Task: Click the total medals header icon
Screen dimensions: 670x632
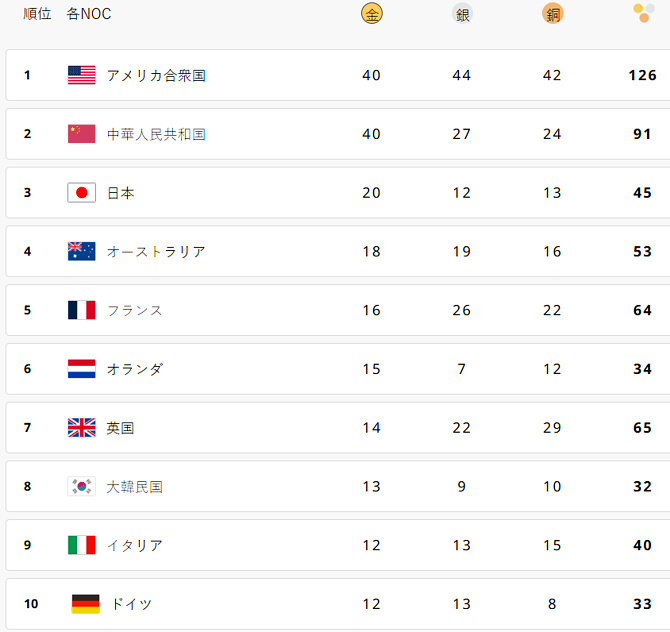Action: pos(644,14)
